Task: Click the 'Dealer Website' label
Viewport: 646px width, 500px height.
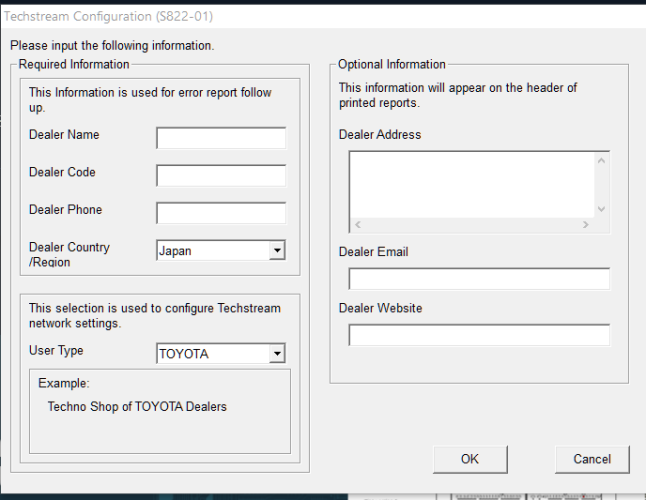Action: click(380, 308)
